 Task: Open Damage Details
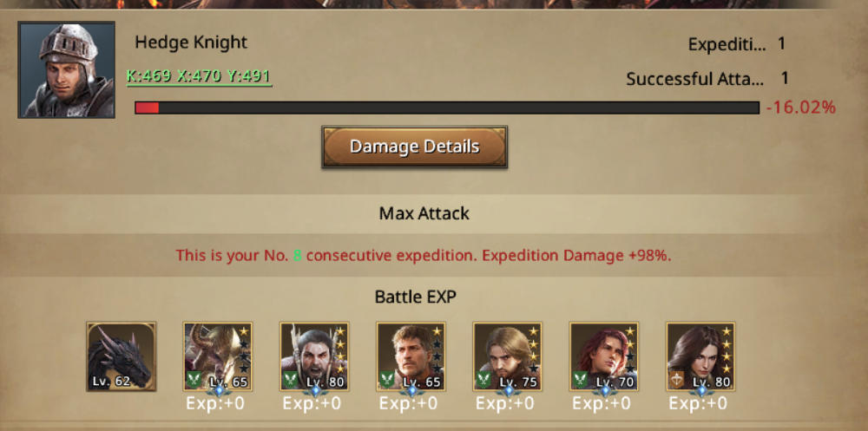click(x=415, y=147)
